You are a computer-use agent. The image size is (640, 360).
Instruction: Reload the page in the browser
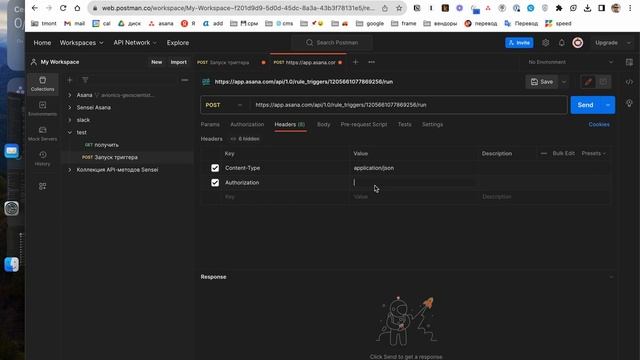coord(63,8)
